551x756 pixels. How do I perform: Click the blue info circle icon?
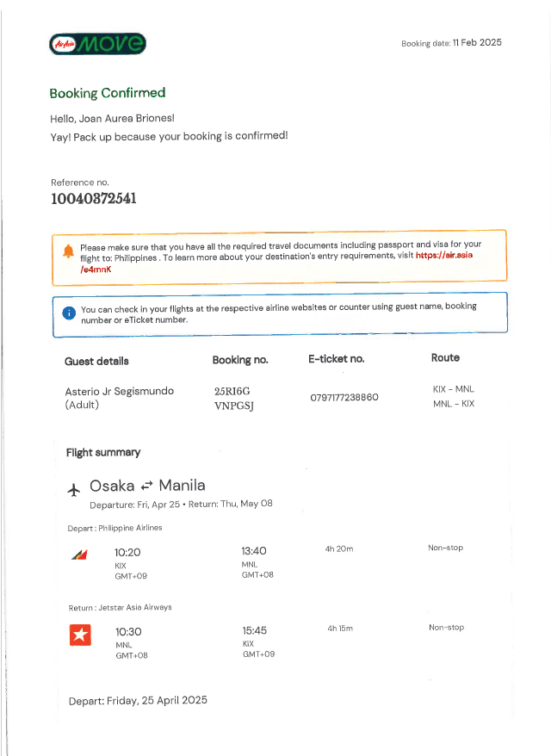69,312
